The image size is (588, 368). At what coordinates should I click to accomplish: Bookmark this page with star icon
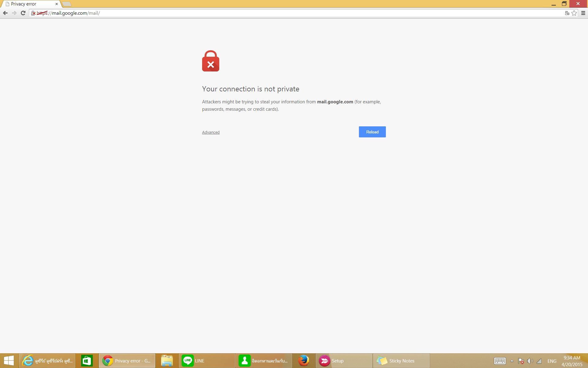tap(574, 13)
